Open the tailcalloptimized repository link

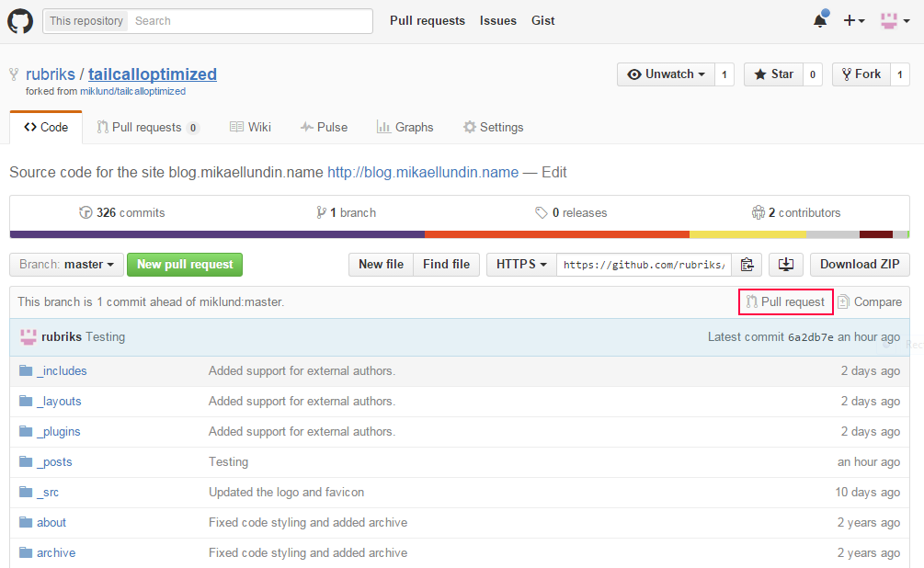pyautogui.click(x=153, y=74)
